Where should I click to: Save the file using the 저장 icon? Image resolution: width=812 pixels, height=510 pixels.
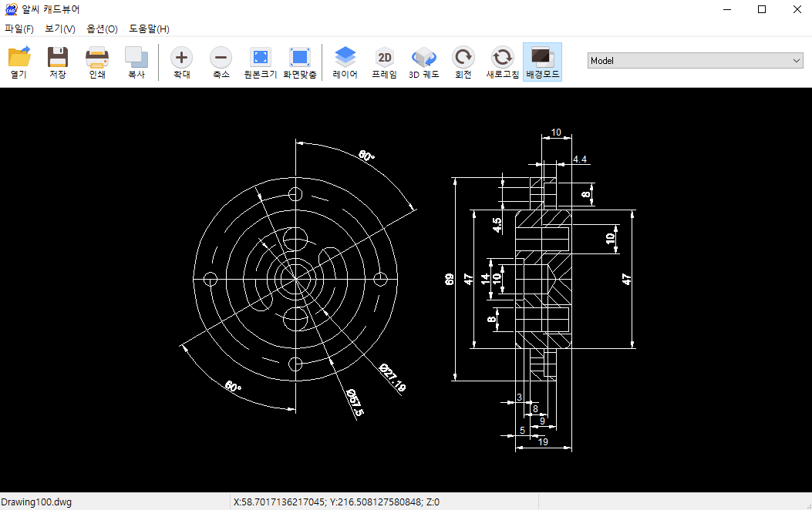point(57,62)
